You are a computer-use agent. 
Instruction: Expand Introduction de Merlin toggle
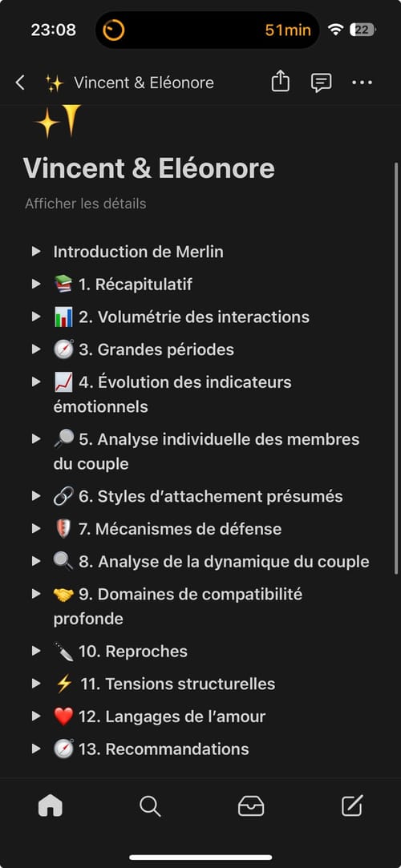pyautogui.click(x=37, y=252)
